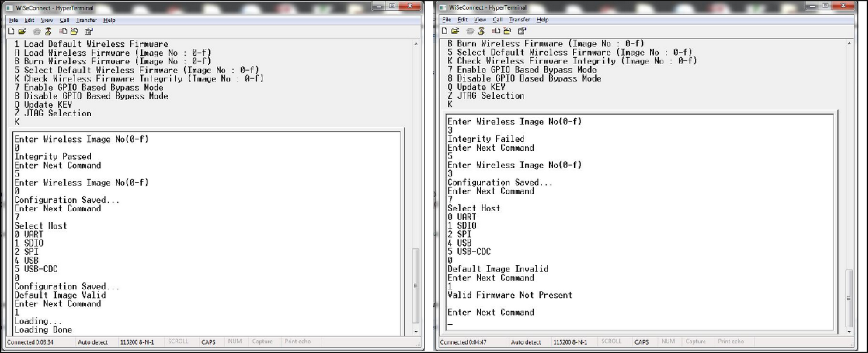Open Transfer menu in left window

(86, 20)
